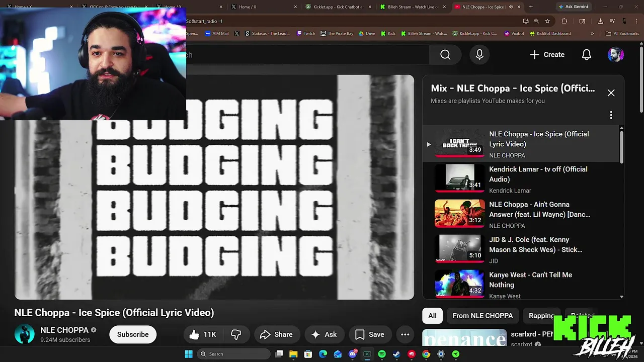Expand hidden bookmarks with the chevron
The width and height of the screenshot is (644, 362).
point(592,34)
